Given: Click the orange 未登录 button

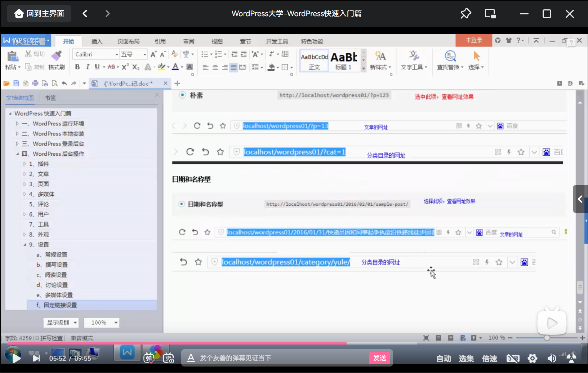Looking at the screenshot, I should point(474,40).
